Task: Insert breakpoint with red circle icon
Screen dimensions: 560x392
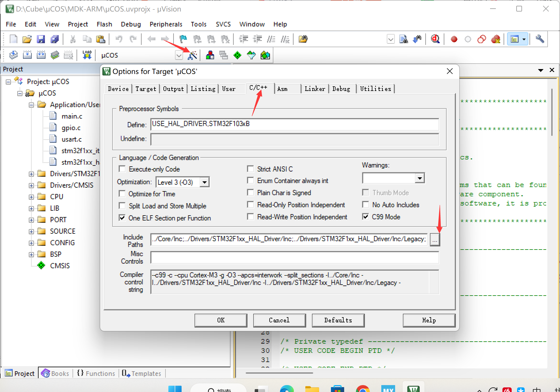Action: pos(454,39)
